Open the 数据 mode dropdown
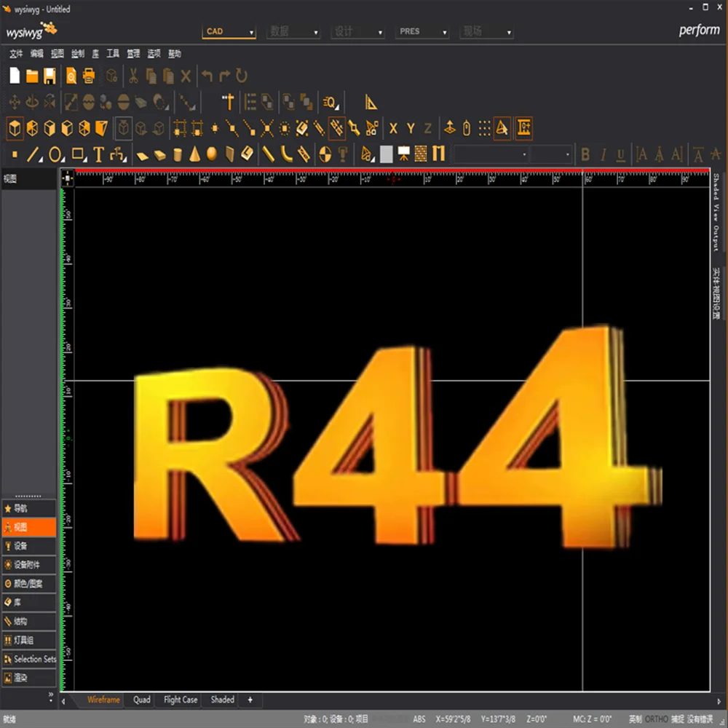Screen dimensions: 728x728 pos(293,31)
